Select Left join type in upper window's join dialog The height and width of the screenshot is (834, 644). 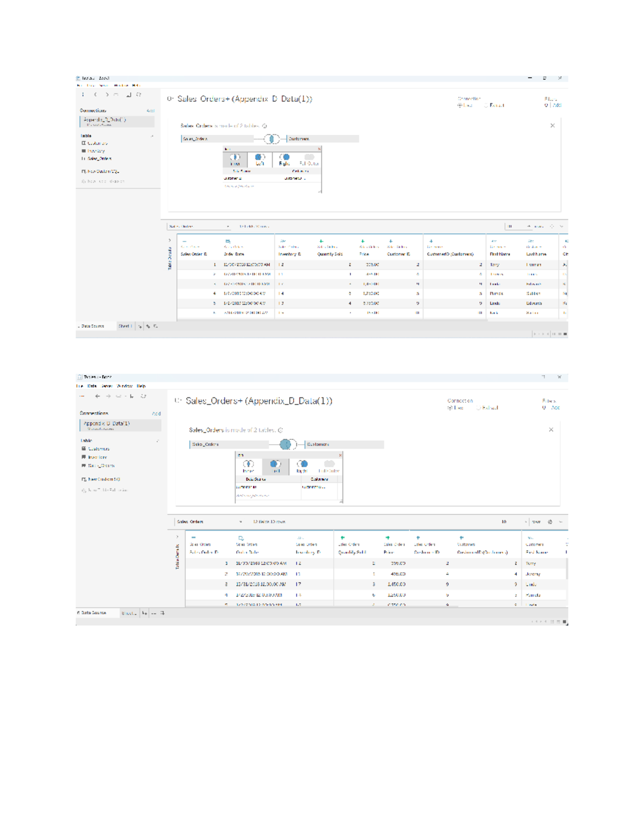[x=260, y=159]
